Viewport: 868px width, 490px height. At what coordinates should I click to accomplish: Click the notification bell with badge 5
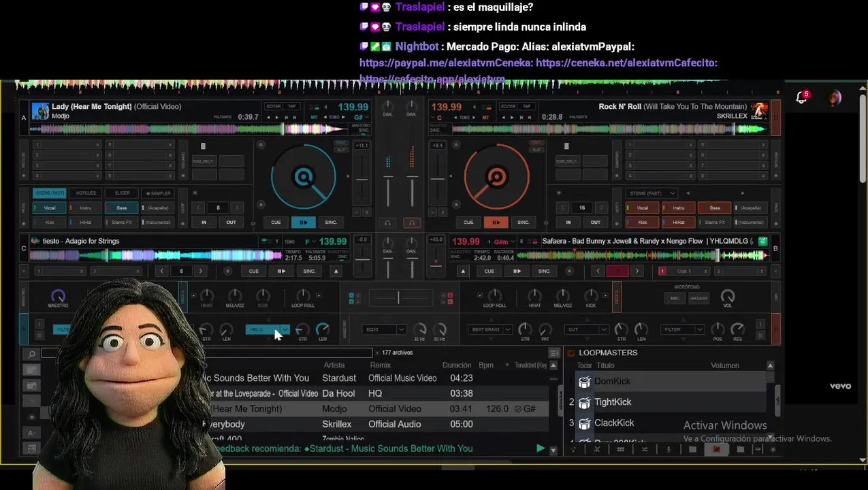pyautogui.click(x=802, y=98)
